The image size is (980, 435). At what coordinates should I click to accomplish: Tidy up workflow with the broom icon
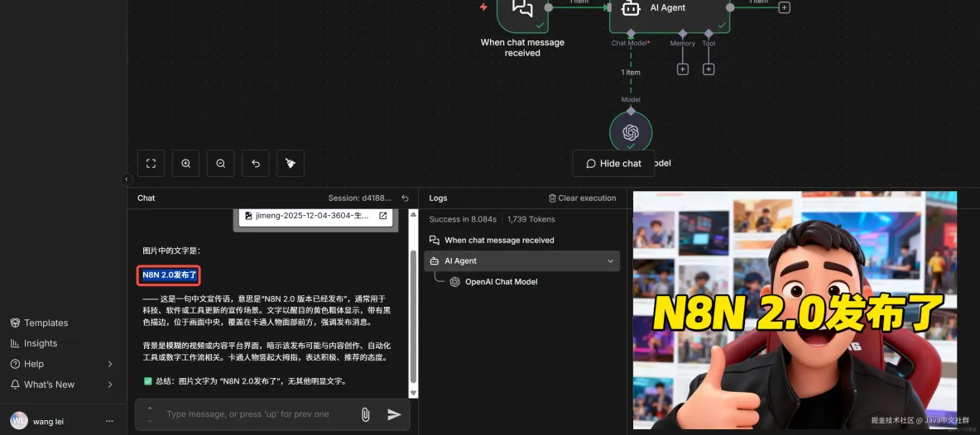click(291, 164)
